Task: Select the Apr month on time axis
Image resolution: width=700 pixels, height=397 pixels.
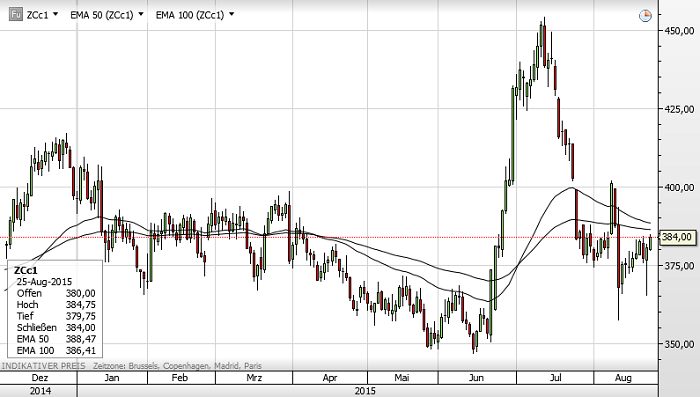Action: pos(329,378)
